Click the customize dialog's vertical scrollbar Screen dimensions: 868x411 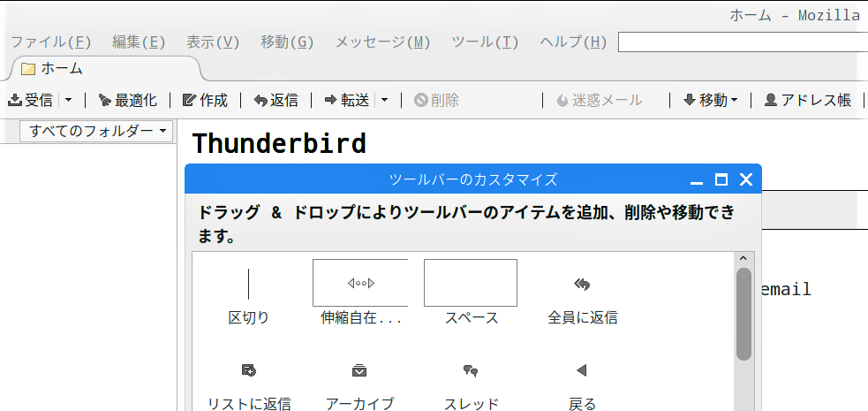pyautogui.click(x=743, y=331)
